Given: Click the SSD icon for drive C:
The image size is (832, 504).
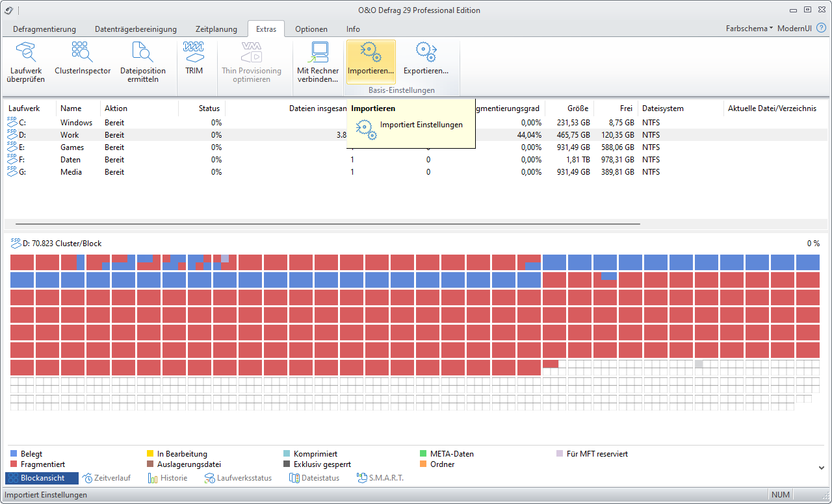Looking at the screenshot, I should tap(12, 122).
